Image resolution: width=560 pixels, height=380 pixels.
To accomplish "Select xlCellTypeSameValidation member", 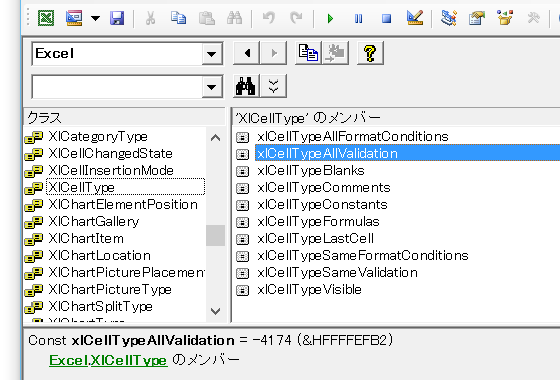I will 337,273.
